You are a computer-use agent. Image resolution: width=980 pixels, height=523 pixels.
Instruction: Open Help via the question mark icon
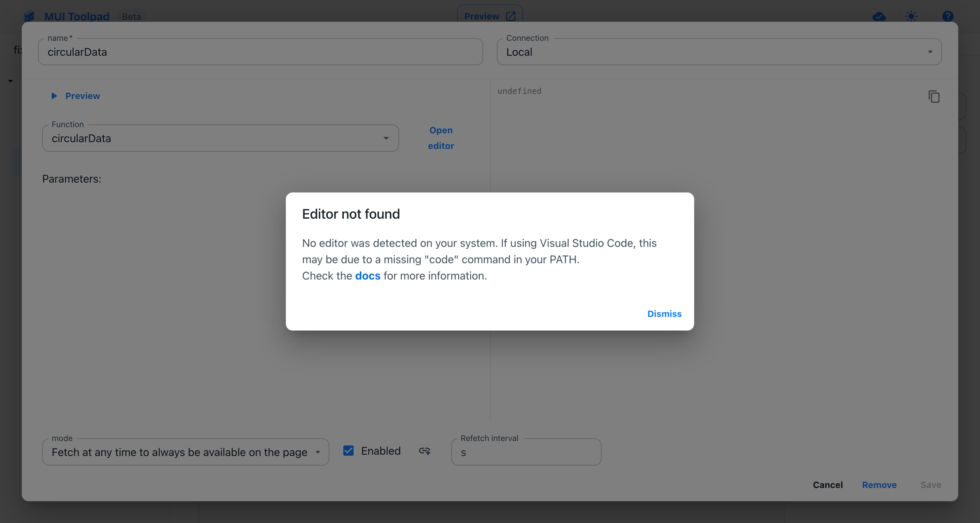[x=948, y=16]
